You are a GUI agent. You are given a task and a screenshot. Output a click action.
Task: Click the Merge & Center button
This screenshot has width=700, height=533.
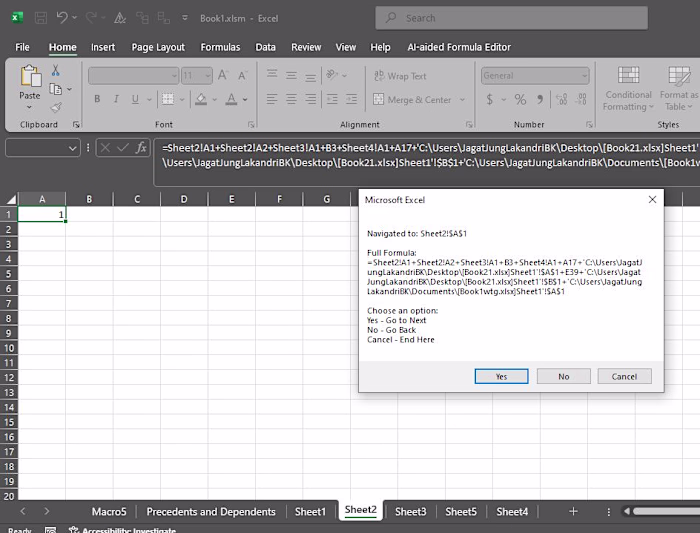412,99
